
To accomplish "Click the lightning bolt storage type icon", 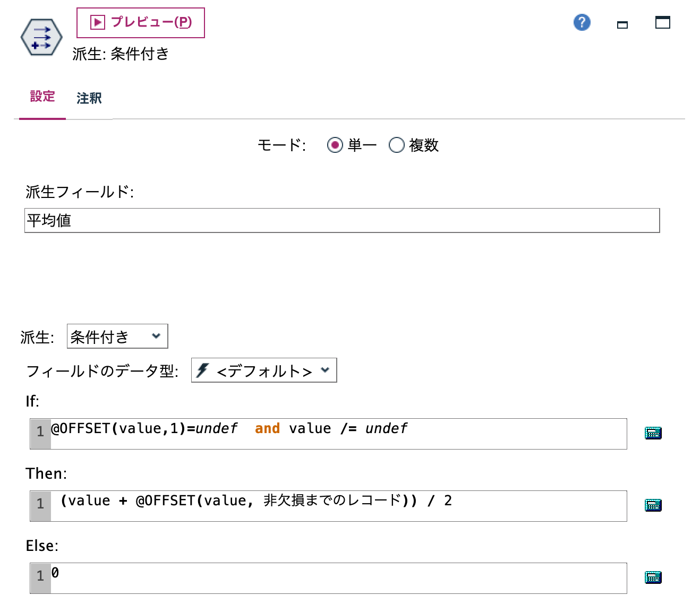I will pos(203,370).
